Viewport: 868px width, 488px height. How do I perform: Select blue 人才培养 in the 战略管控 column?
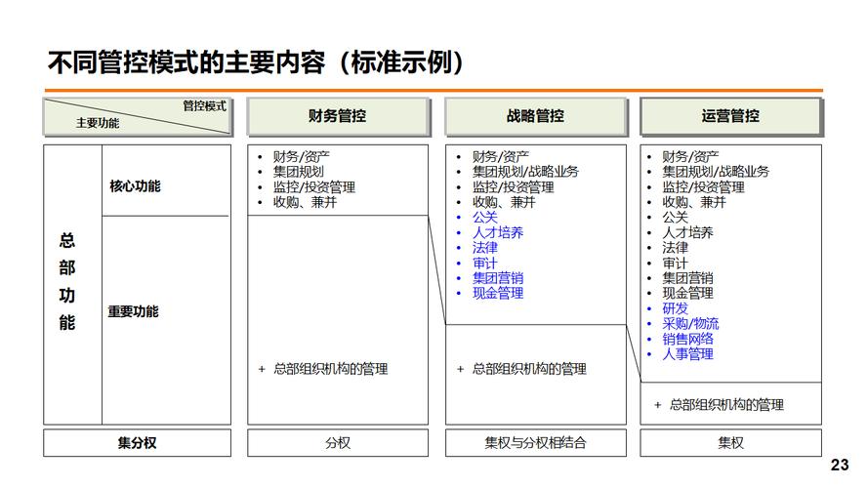click(498, 232)
